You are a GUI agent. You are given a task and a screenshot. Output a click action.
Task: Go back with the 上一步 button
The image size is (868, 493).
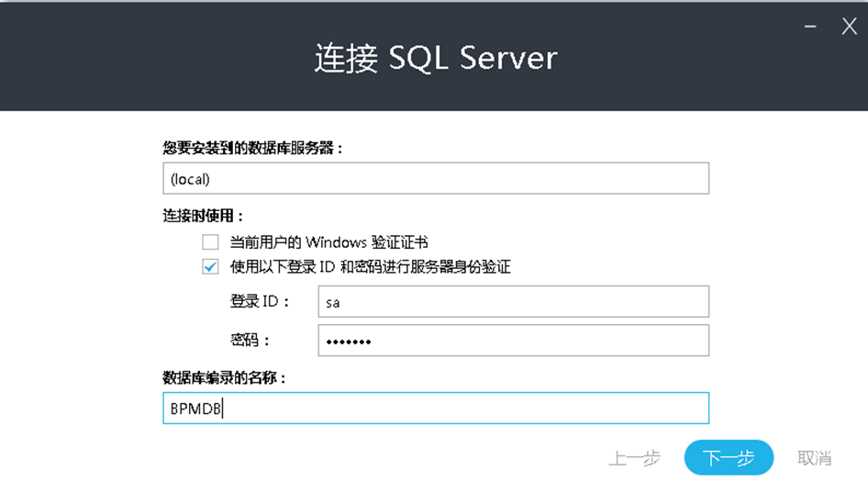(x=634, y=458)
